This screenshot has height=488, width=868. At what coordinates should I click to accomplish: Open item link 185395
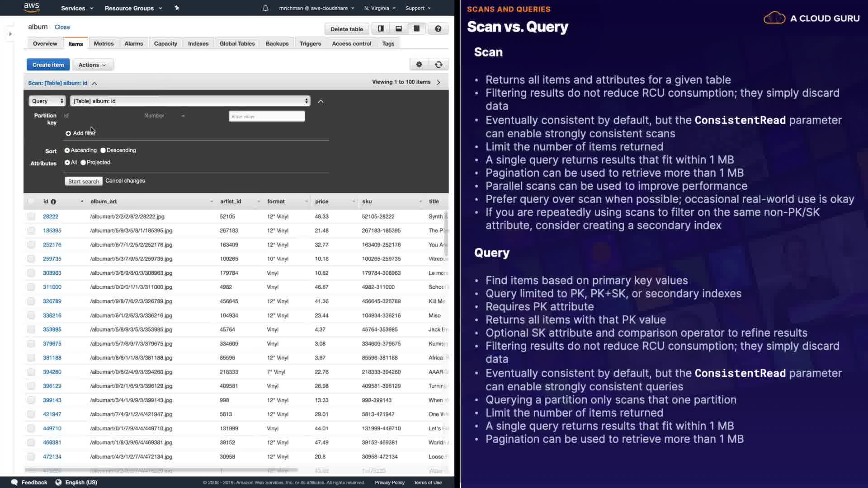52,230
